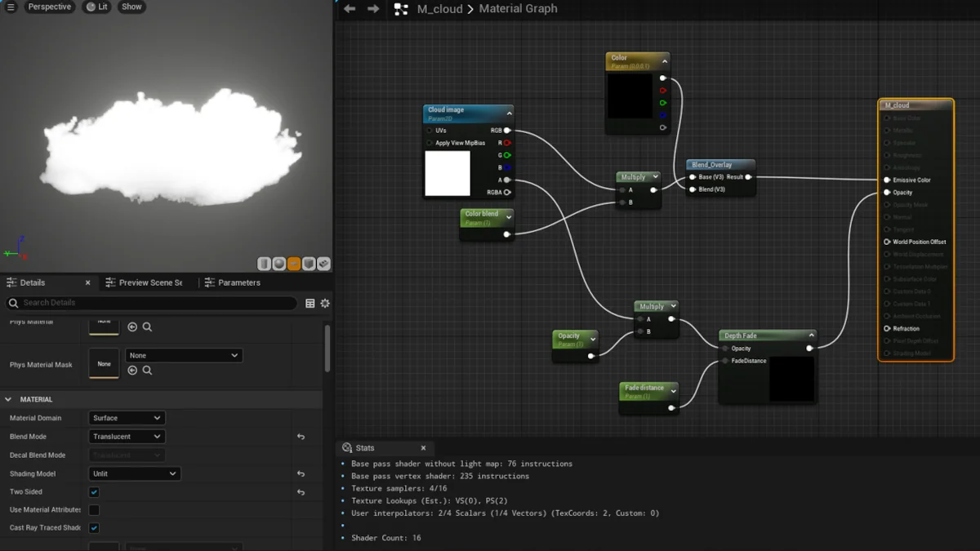Browse to Phys Material asset

pyautogui.click(x=148, y=327)
